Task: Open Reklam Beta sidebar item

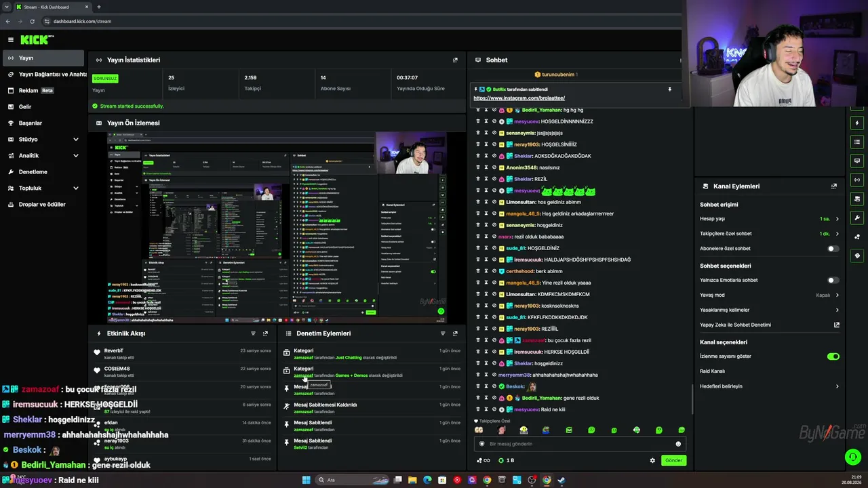Action: [x=44, y=90]
